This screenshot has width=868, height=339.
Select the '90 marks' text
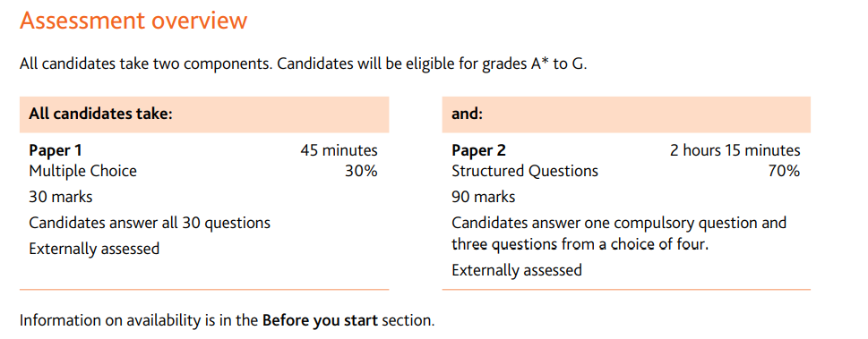tap(484, 197)
